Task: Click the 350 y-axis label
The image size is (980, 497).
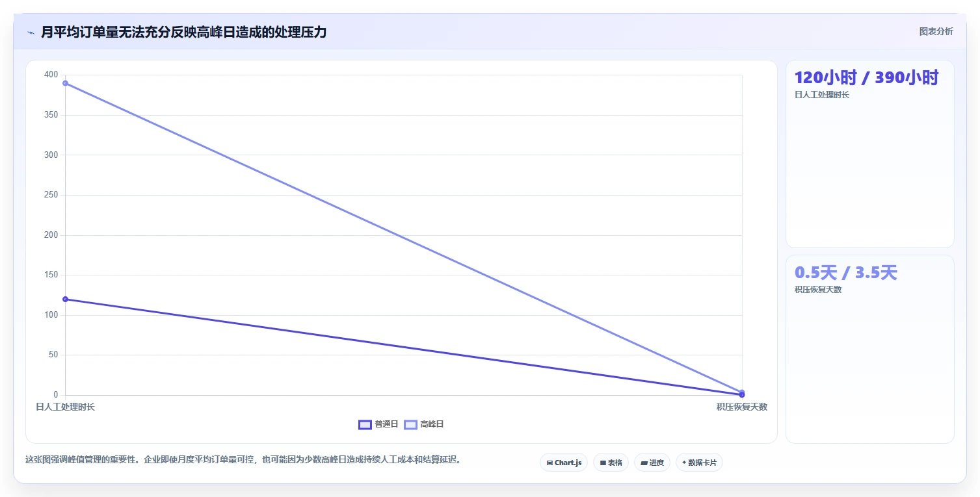Action: coord(51,115)
